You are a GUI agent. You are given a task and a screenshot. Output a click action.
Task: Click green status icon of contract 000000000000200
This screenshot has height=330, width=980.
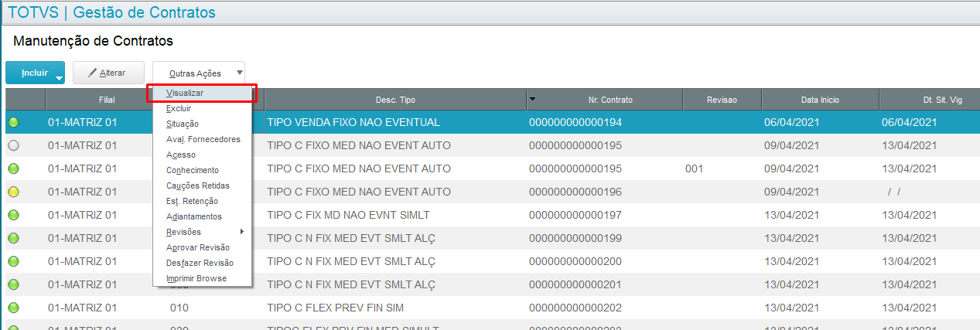13,261
